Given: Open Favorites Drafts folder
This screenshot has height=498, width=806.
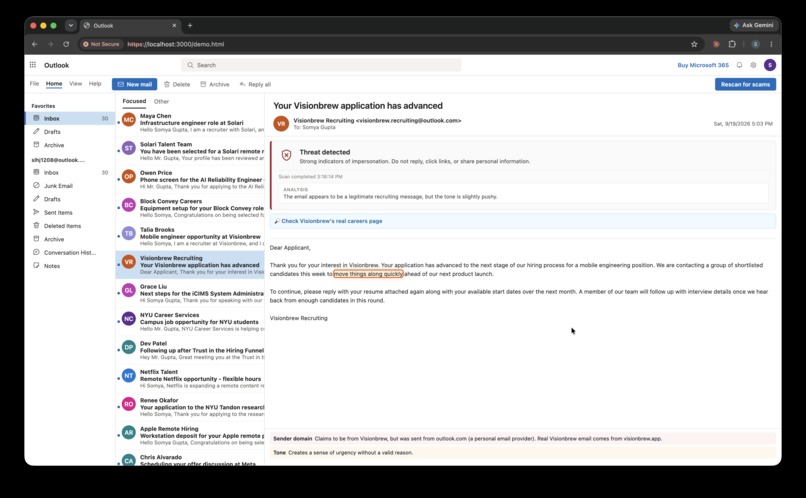Looking at the screenshot, I should (70, 132).
